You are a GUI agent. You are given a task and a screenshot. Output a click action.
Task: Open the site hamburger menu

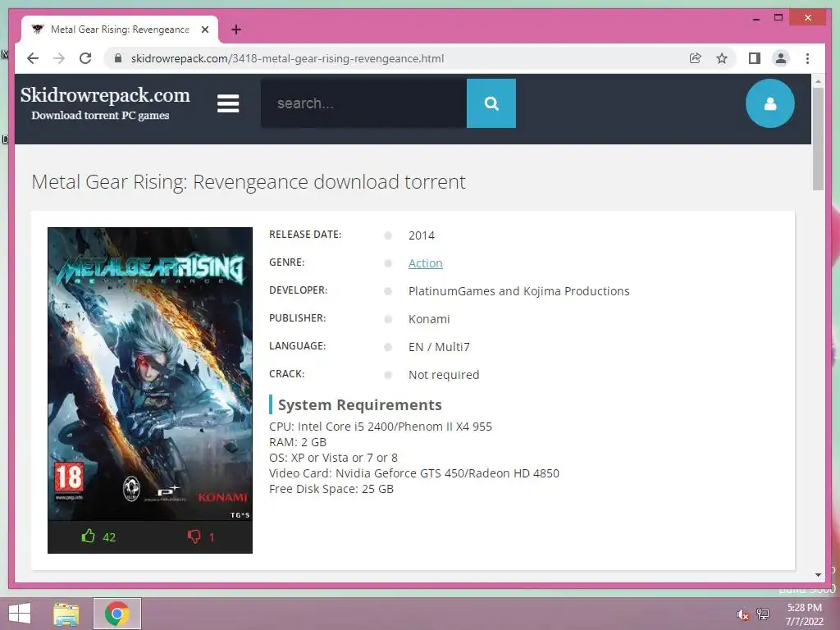pyautogui.click(x=228, y=103)
